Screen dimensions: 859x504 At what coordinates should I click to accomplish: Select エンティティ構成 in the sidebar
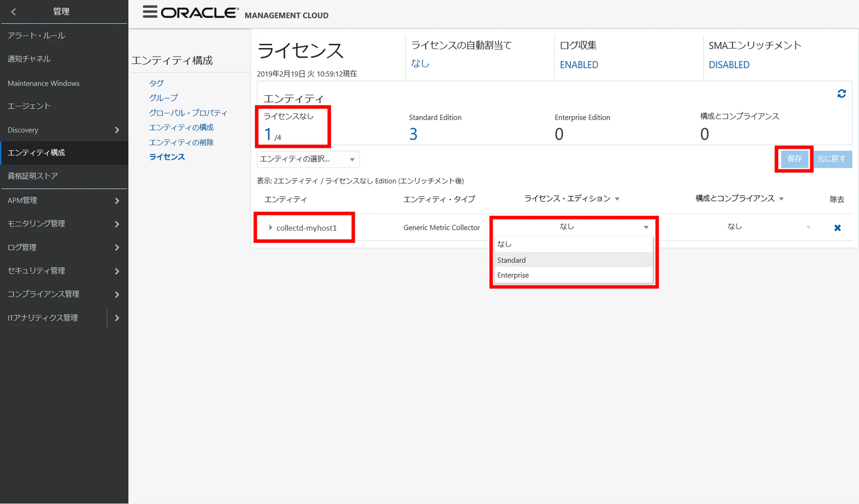(x=64, y=153)
